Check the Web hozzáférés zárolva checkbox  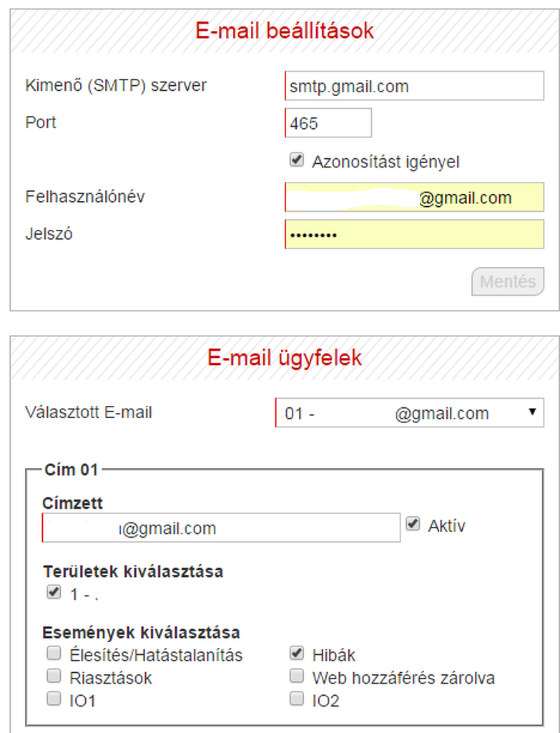297,676
